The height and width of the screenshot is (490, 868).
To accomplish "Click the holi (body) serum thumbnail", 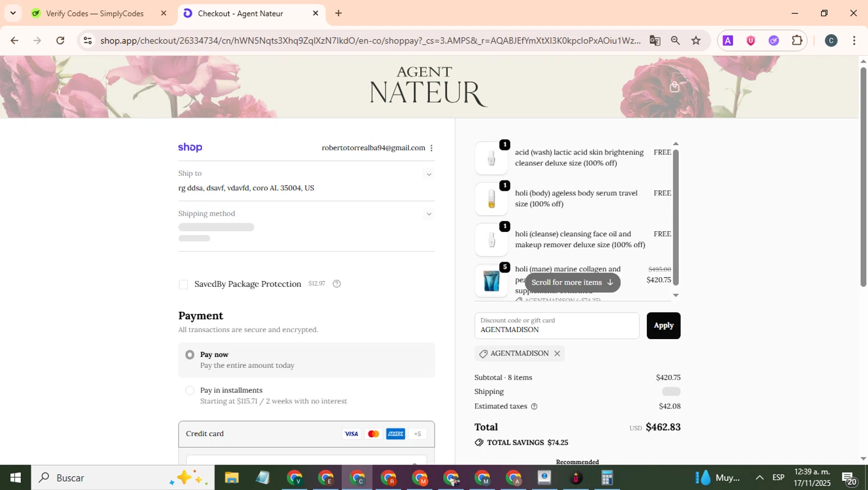I will 491,199.
